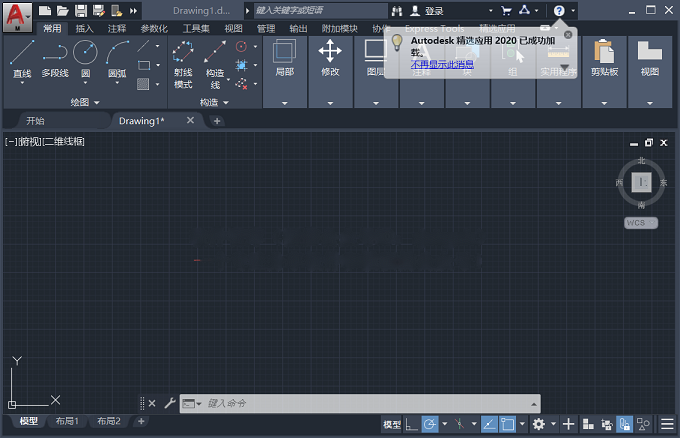The image size is (680, 438).
Task: Expand the quick access toolbar overflow arrows
Action: 134,11
